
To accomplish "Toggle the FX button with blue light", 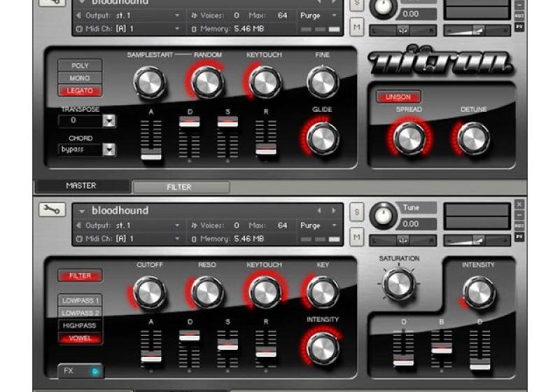I will point(80,371).
